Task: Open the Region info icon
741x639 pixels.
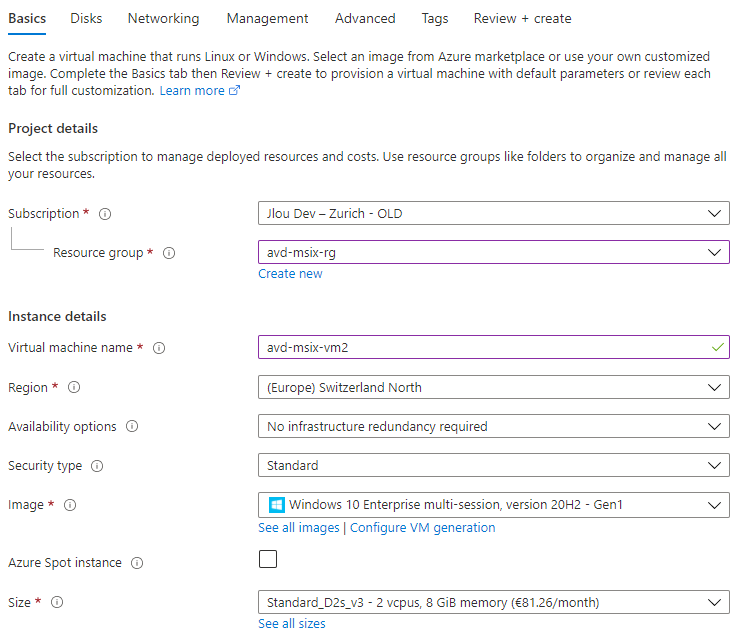Action: [x=74, y=388]
